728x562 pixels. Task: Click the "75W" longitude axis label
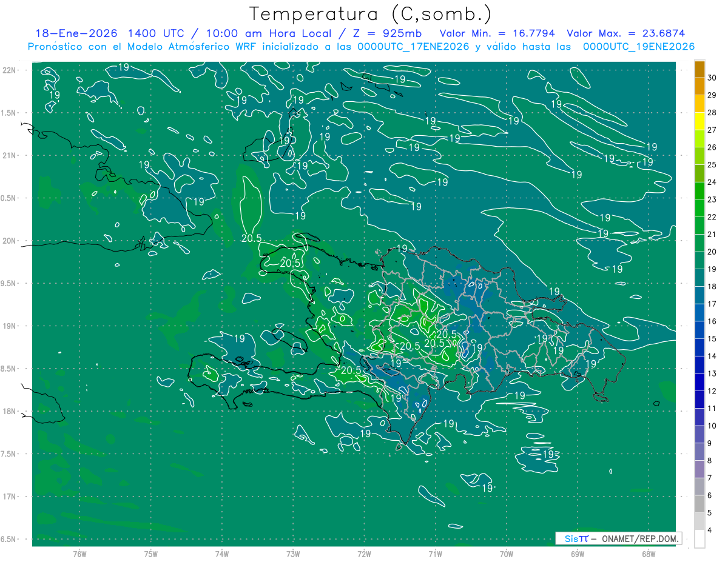coord(151,553)
